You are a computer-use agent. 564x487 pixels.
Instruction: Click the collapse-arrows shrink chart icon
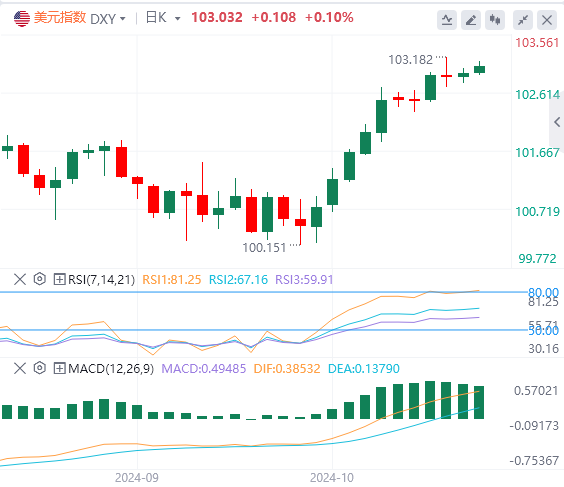(x=523, y=20)
